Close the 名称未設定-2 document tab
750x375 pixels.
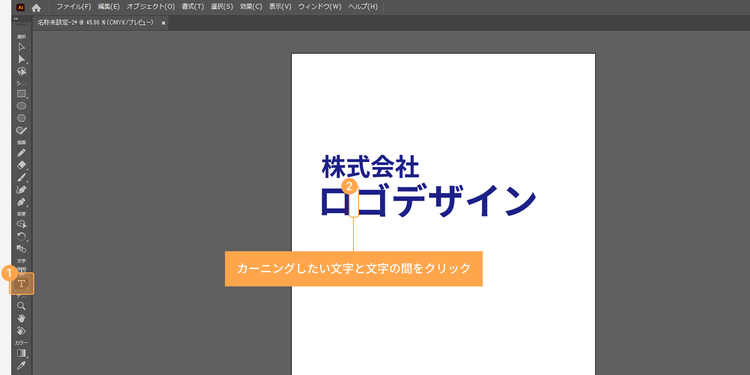[163, 23]
